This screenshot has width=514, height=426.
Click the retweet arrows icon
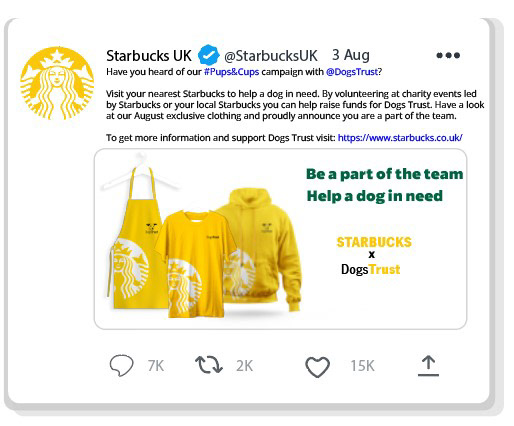[209, 365]
